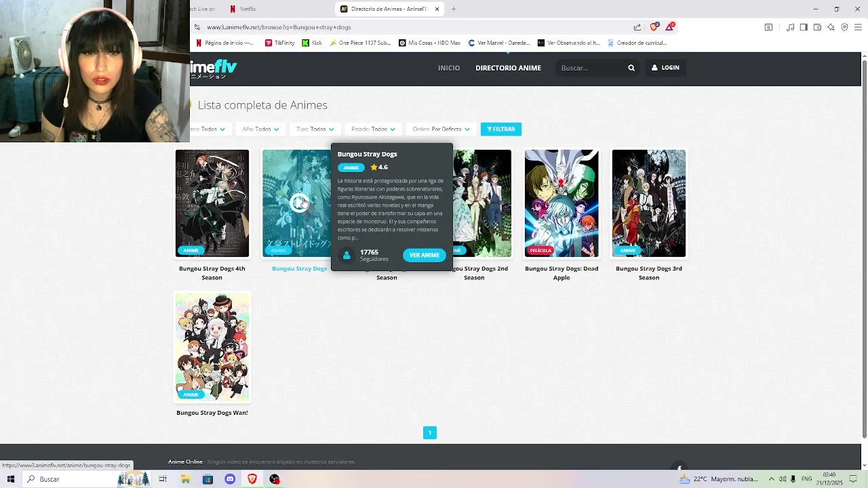This screenshot has width=868, height=488.
Task: Open the Ver Marvel Daredevil bookmark
Action: tap(499, 43)
